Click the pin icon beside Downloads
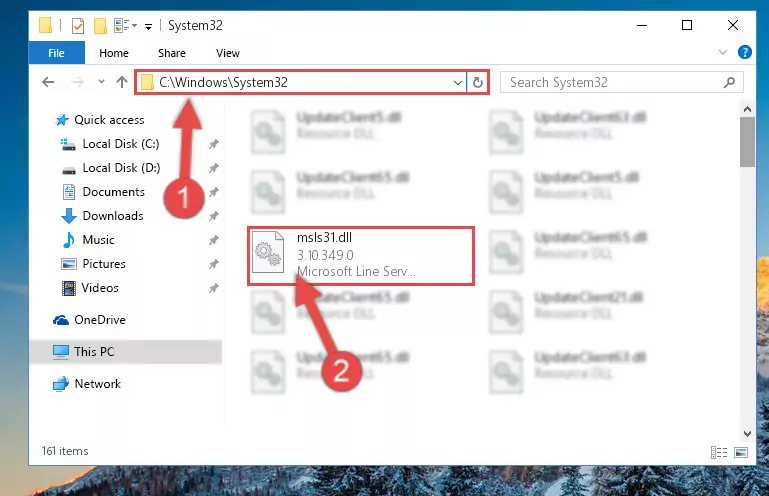This screenshot has width=769, height=496. 213,216
